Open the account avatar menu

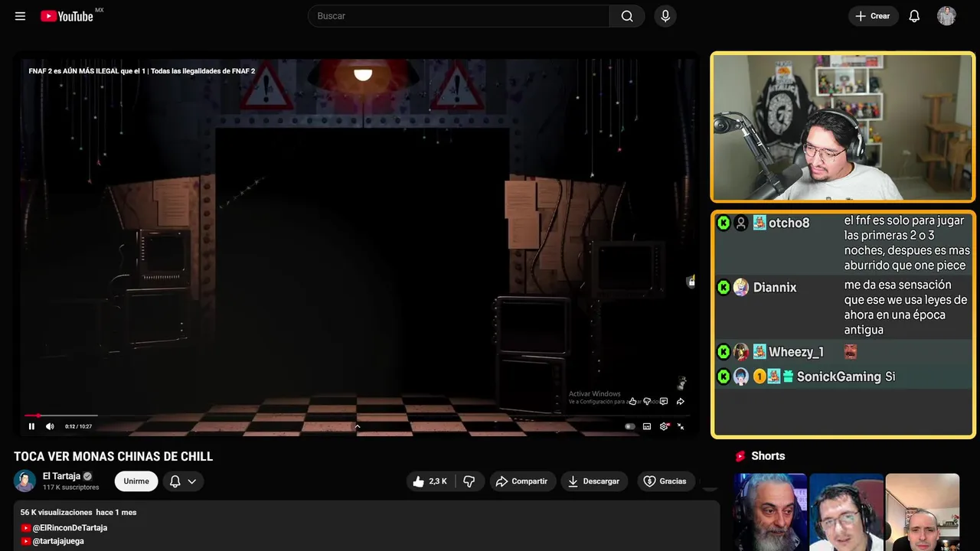[x=946, y=16]
